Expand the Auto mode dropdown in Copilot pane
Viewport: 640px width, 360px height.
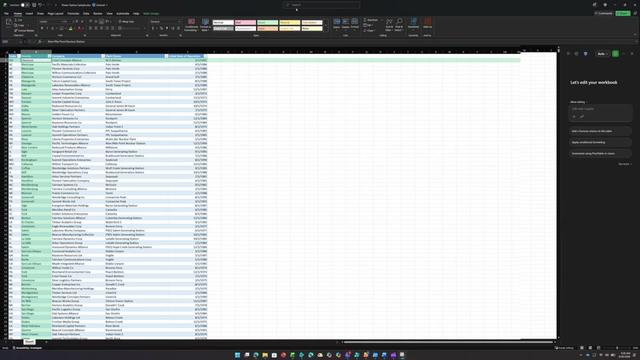[602, 54]
